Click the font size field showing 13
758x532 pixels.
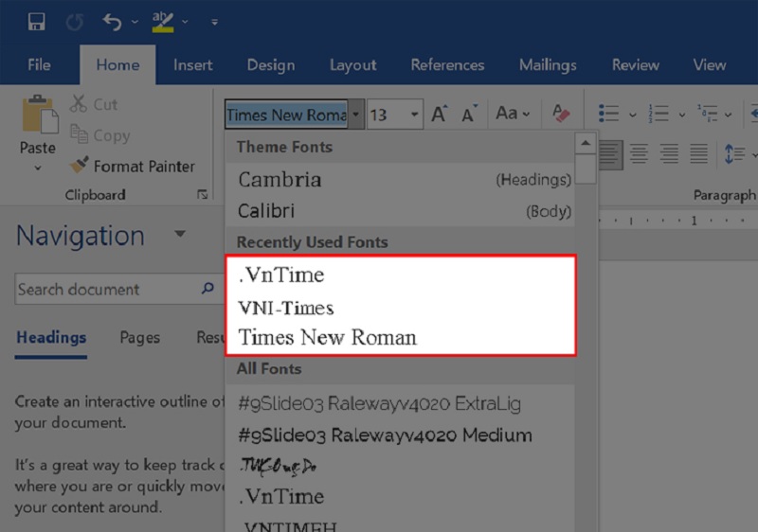point(387,115)
